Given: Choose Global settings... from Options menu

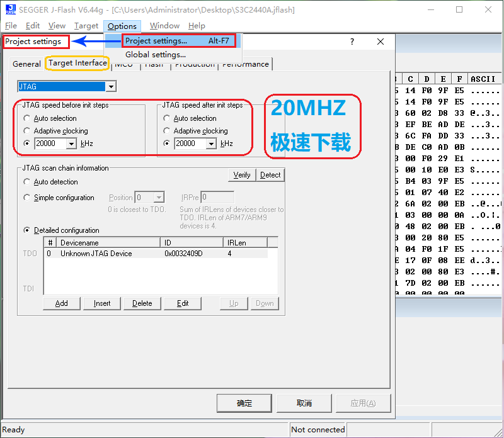Looking at the screenshot, I should tap(155, 55).
